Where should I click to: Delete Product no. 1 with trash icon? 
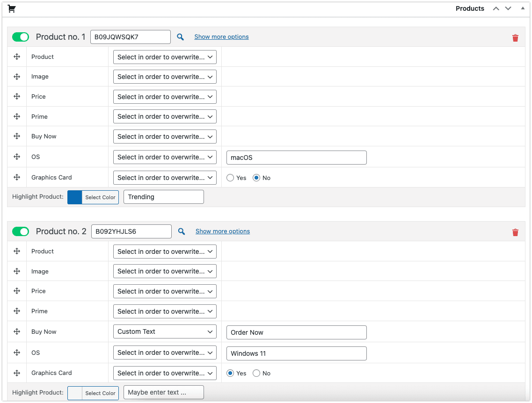[x=515, y=38]
